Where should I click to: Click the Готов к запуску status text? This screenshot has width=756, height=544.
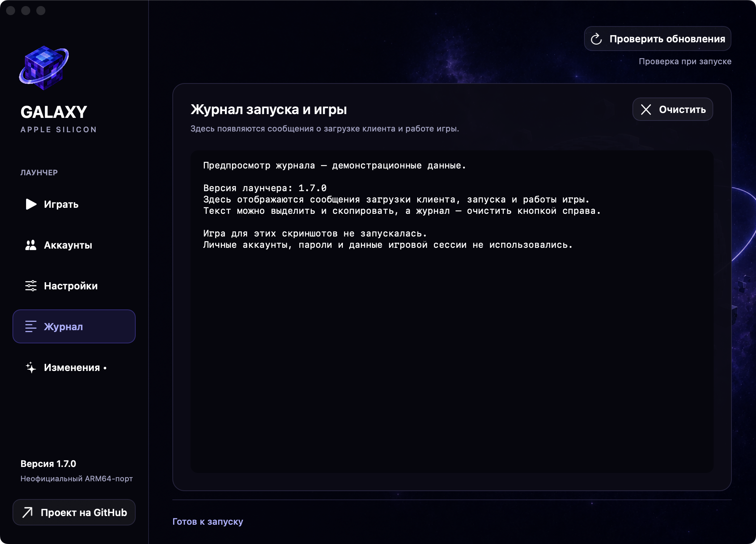tap(208, 522)
